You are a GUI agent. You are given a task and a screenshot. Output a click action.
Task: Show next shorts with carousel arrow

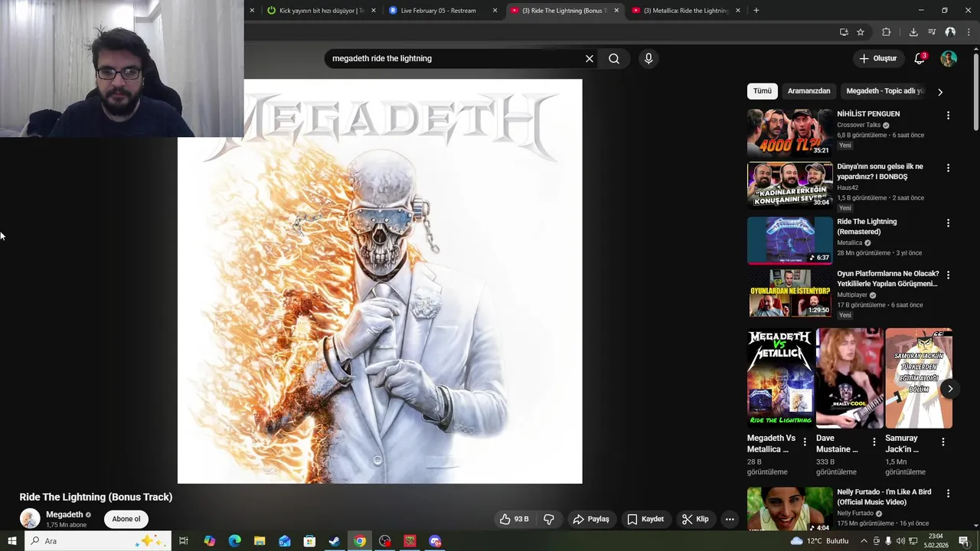950,389
